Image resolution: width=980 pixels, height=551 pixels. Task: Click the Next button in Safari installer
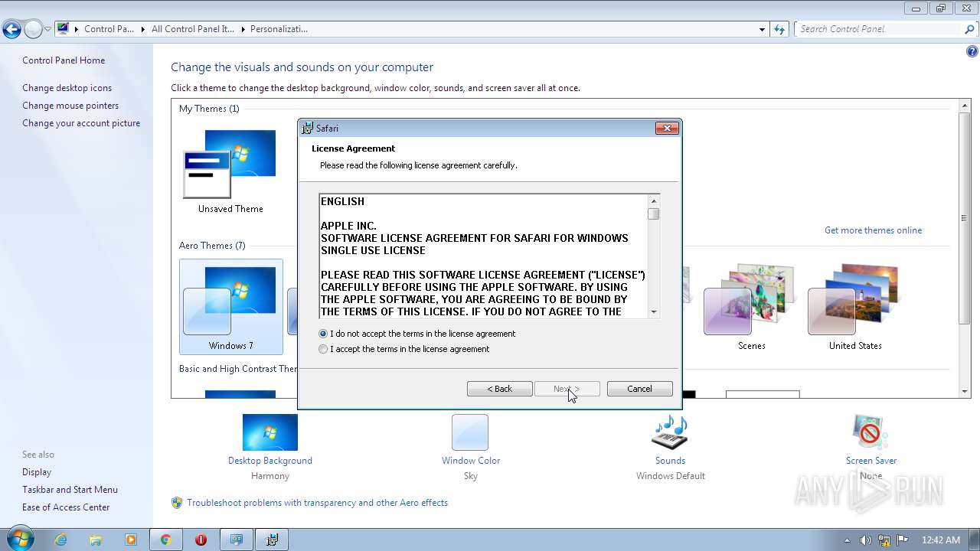pos(567,389)
